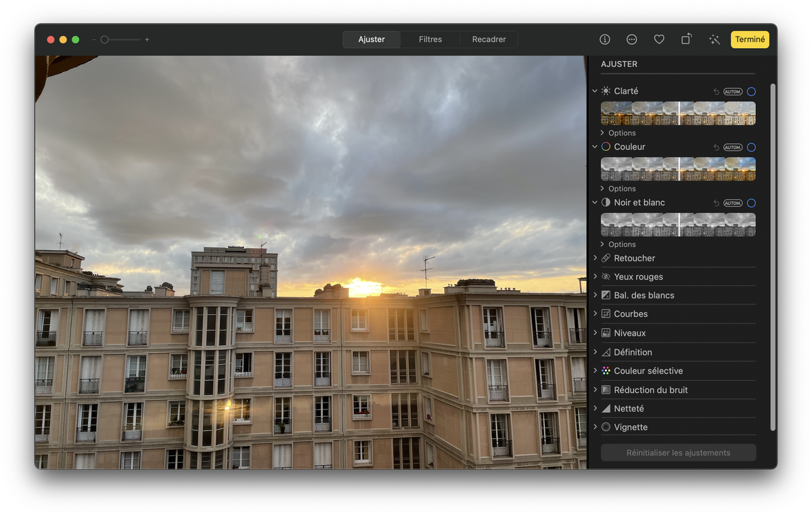The width and height of the screenshot is (812, 515).
Task: Click the Courbes curve icon
Action: pyautogui.click(x=606, y=314)
